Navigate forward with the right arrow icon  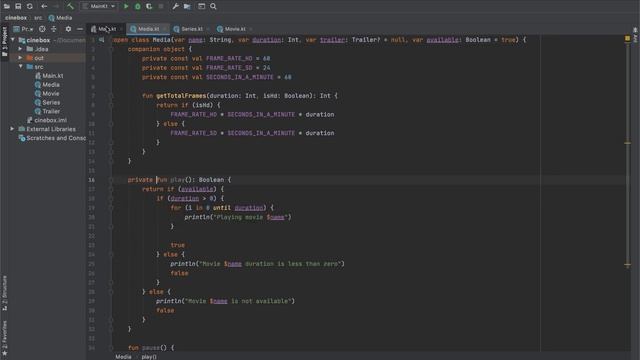(x=56, y=6)
